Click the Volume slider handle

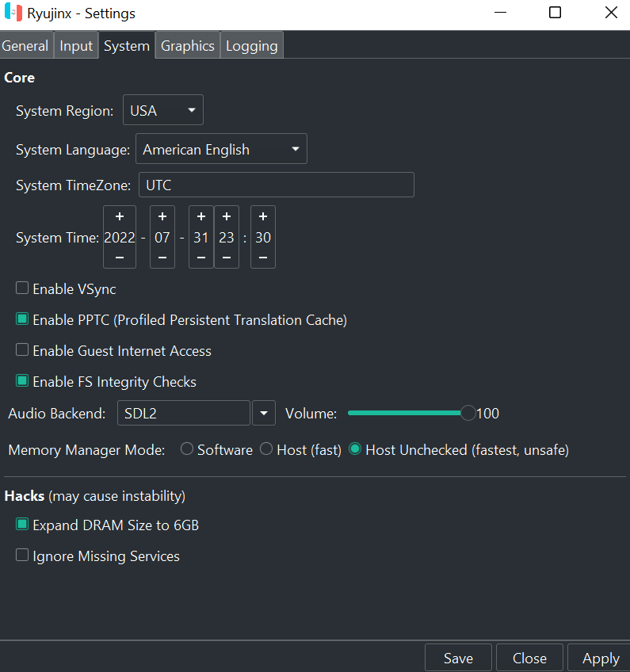(468, 413)
